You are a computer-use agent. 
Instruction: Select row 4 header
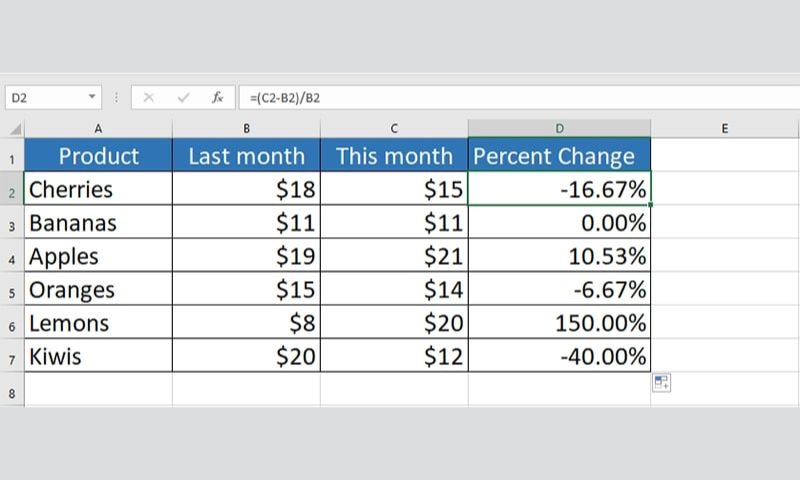[x=12, y=256]
